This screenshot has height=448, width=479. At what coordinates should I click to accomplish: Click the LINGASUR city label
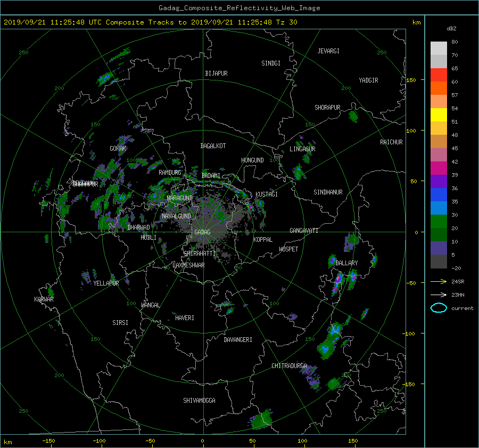pos(302,149)
